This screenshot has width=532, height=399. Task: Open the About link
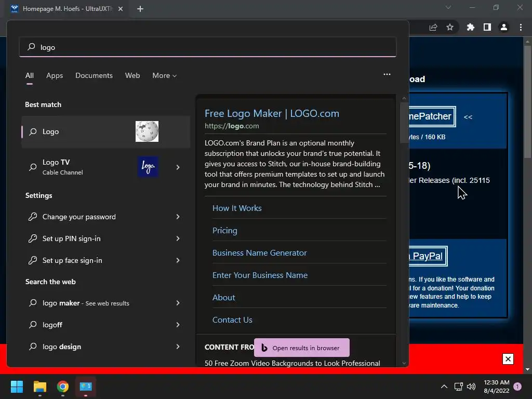pos(223,298)
